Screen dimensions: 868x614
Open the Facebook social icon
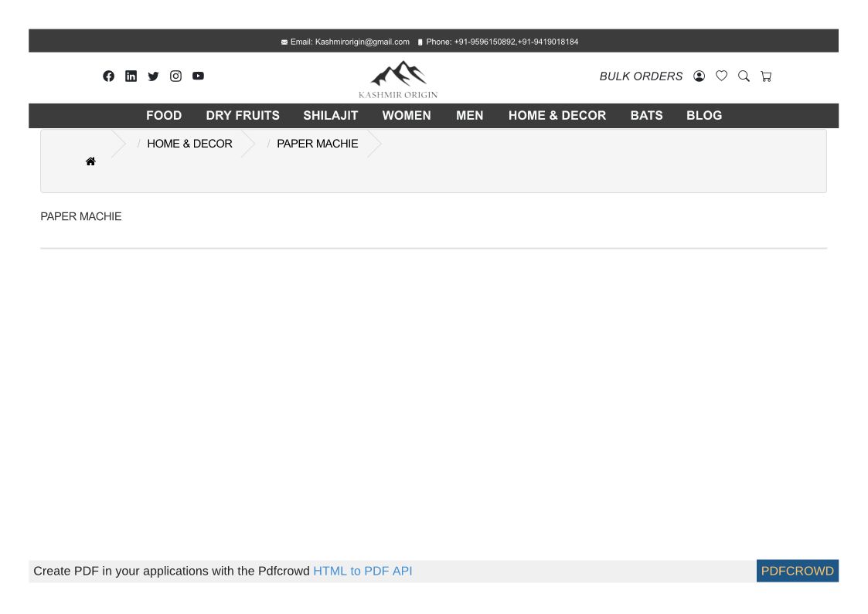click(108, 76)
